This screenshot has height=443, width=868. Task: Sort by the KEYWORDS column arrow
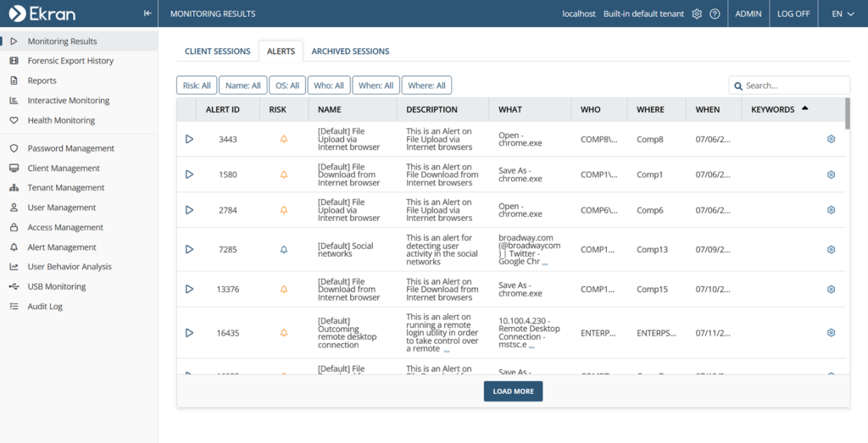pos(805,108)
